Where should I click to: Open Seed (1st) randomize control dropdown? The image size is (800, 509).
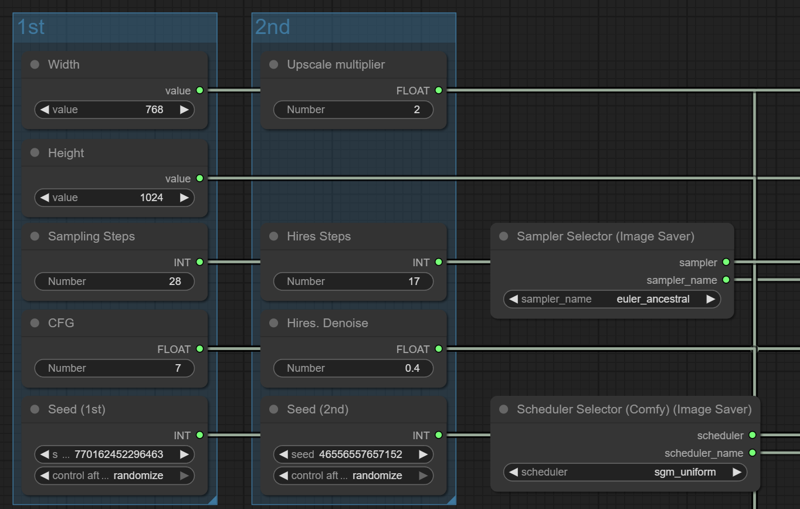114,476
